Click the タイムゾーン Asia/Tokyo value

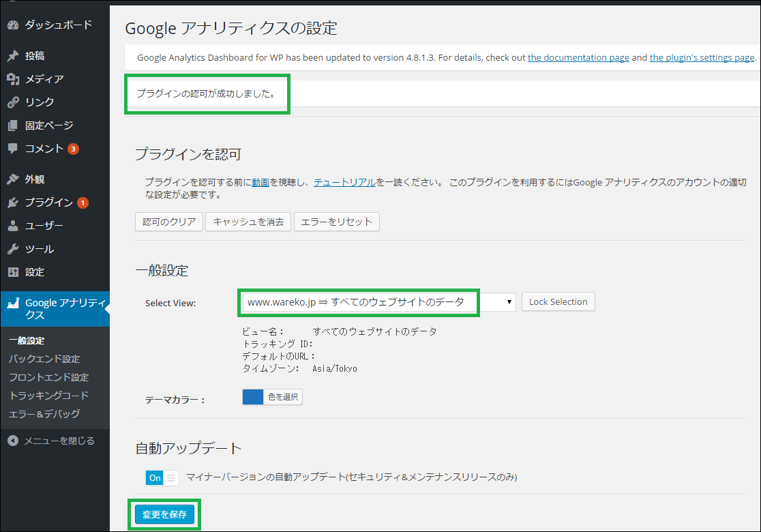click(335, 369)
